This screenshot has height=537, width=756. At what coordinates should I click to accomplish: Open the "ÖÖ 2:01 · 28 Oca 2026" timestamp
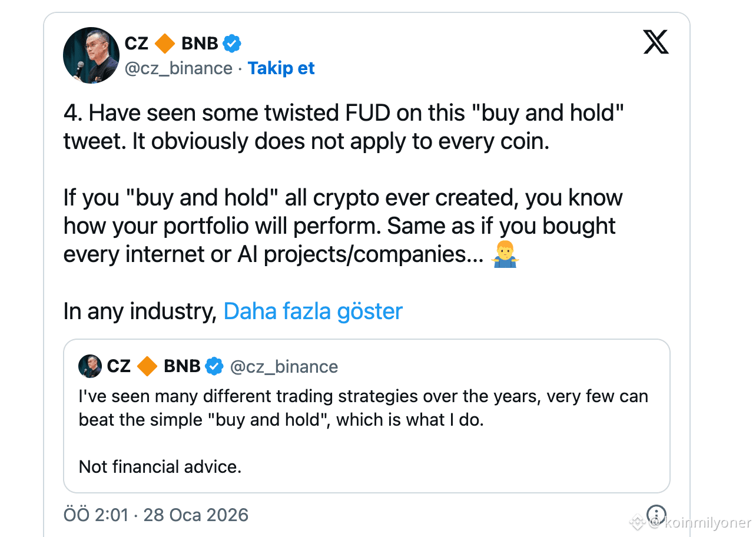[x=155, y=515]
